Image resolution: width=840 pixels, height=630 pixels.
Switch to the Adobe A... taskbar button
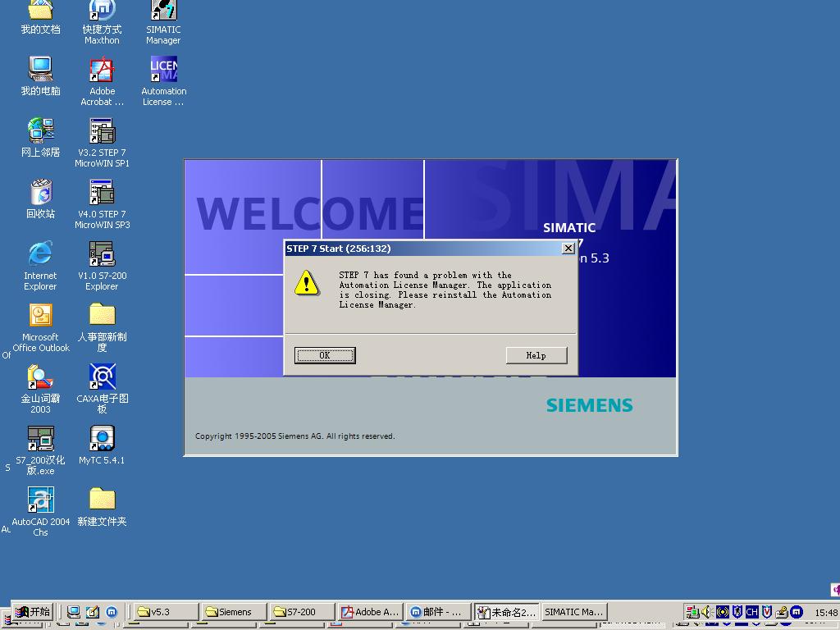coord(371,612)
